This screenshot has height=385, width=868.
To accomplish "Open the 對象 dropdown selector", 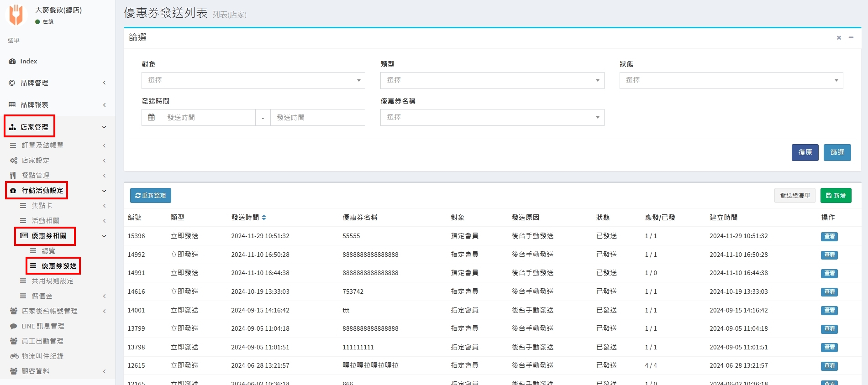I will pos(253,80).
